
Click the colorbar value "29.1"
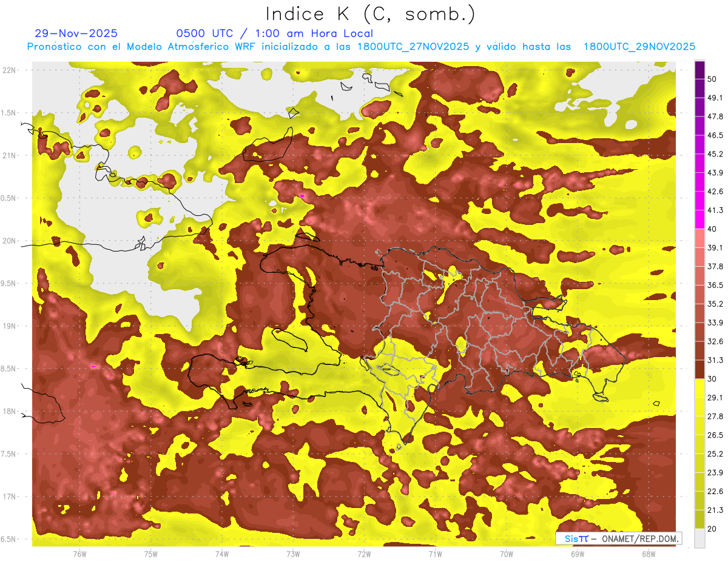pos(715,397)
